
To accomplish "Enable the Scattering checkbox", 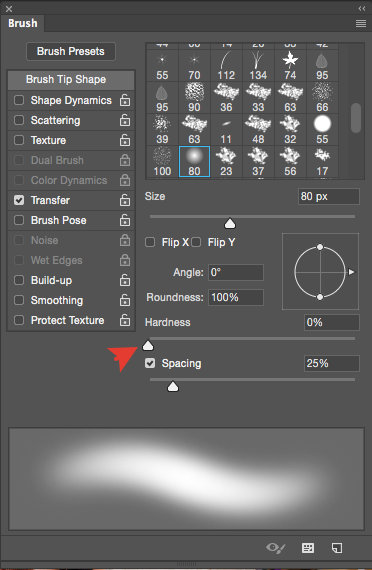I will 19,120.
